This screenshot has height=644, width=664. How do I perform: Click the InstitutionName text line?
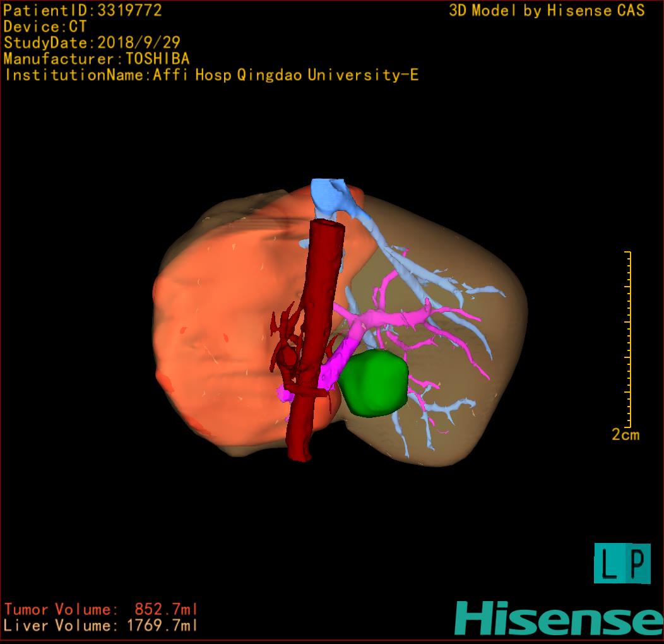pos(211,75)
